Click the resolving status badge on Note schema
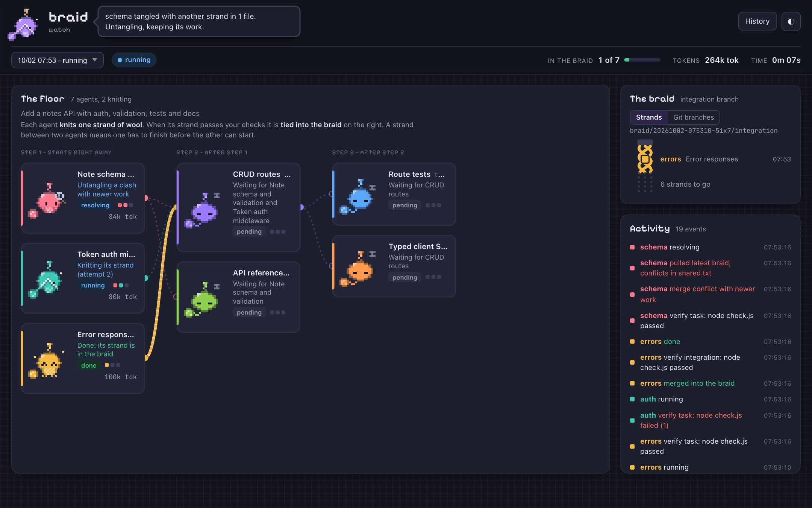 (95, 205)
